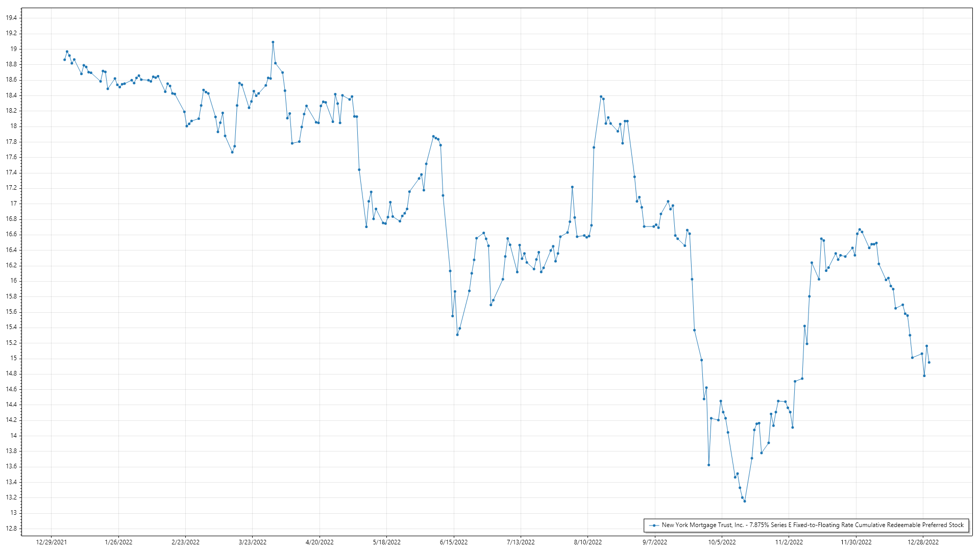This screenshot has width=980, height=551.
Task: Click the 12/28/2022 x-axis date label
Action: tap(923, 542)
